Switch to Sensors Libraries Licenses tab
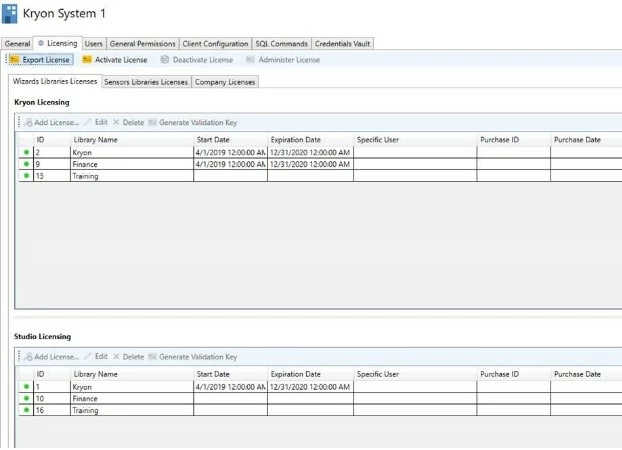Image resolution: width=622 pixels, height=450 pixels. click(x=146, y=82)
